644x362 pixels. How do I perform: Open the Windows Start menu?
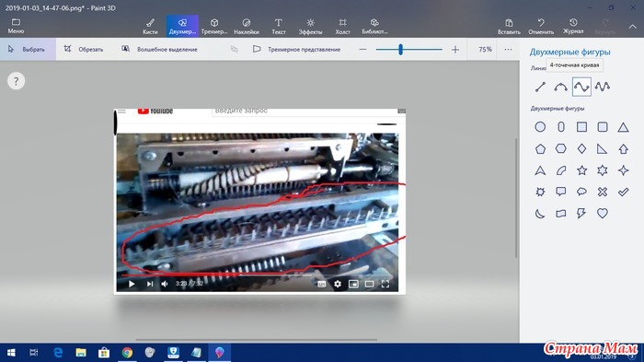[x=11, y=353]
